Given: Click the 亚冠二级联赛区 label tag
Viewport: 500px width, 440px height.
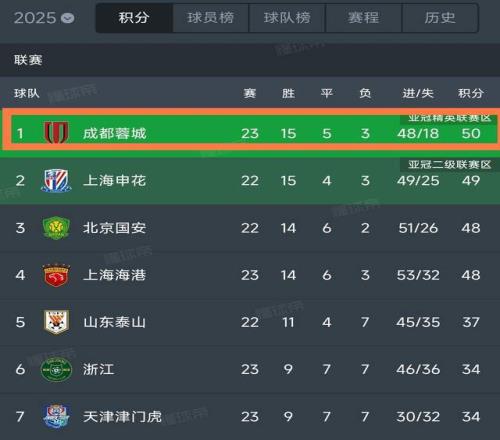Looking at the screenshot, I should (449, 165).
